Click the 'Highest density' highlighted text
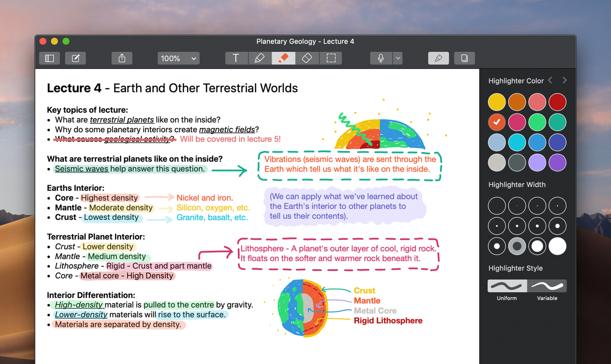The height and width of the screenshot is (364, 611). pos(109,198)
